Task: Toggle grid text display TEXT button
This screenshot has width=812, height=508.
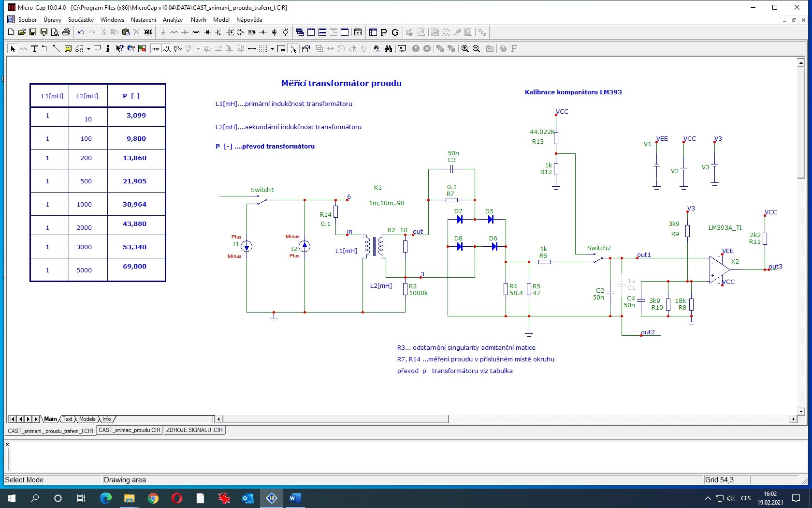Action: click(x=156, y=49)
